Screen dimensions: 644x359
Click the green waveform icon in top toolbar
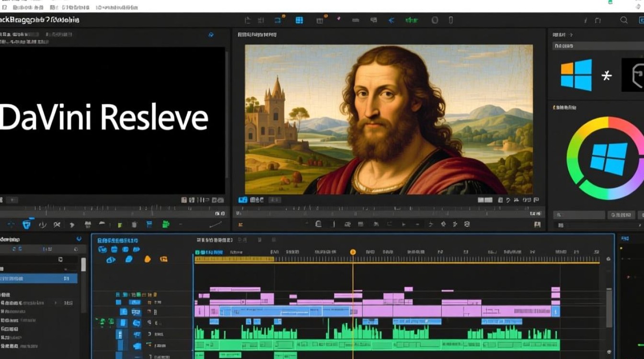pyautogui.click(x=411, y=20)
